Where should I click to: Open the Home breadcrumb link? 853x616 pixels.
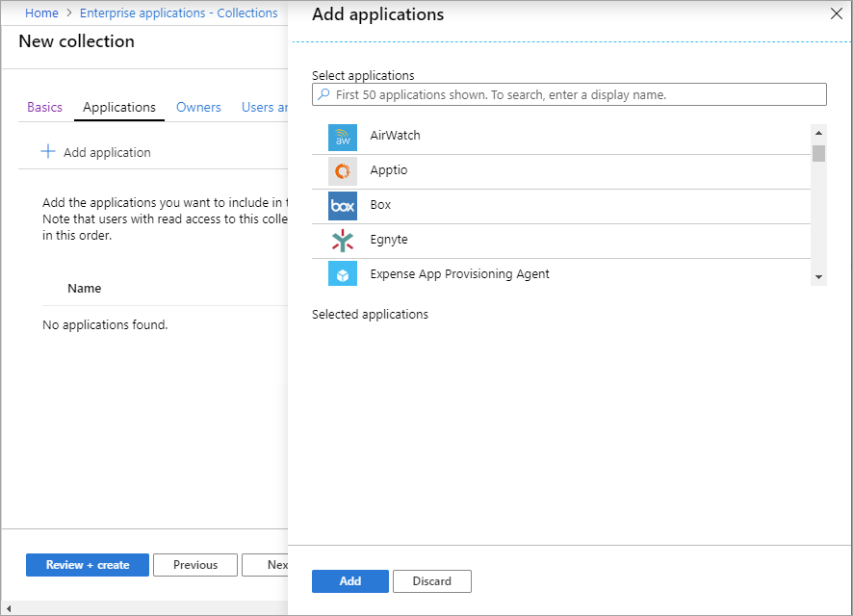coord(41,13)
